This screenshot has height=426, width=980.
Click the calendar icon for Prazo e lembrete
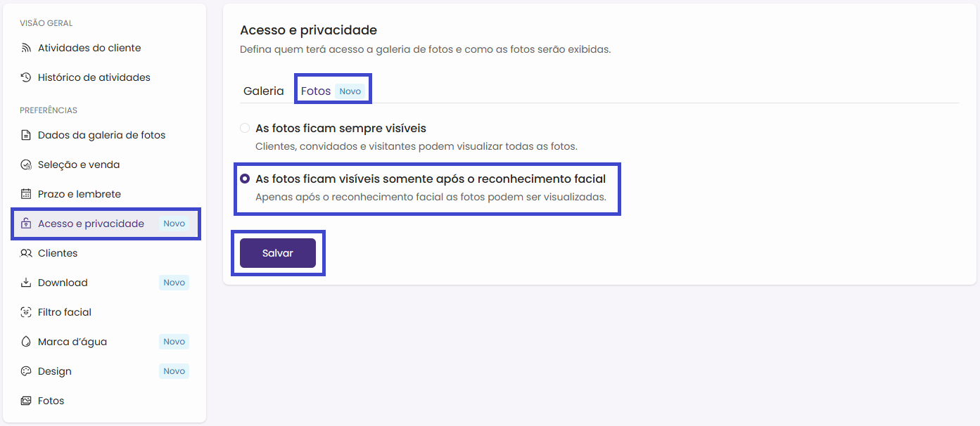26,194
